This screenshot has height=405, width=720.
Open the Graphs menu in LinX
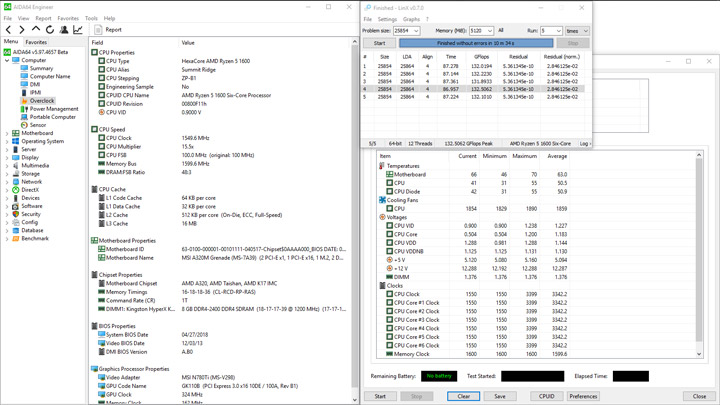click(x=411, y=19)
